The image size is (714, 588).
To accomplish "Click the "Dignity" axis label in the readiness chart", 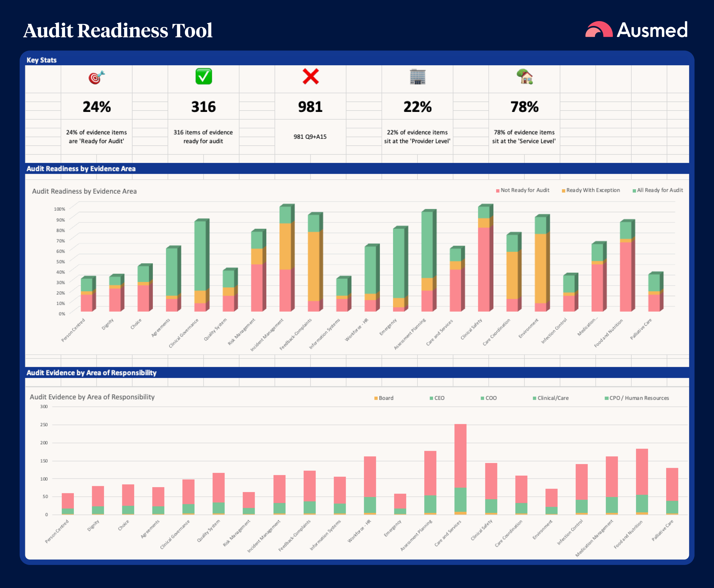I will (x=108, y=324).
